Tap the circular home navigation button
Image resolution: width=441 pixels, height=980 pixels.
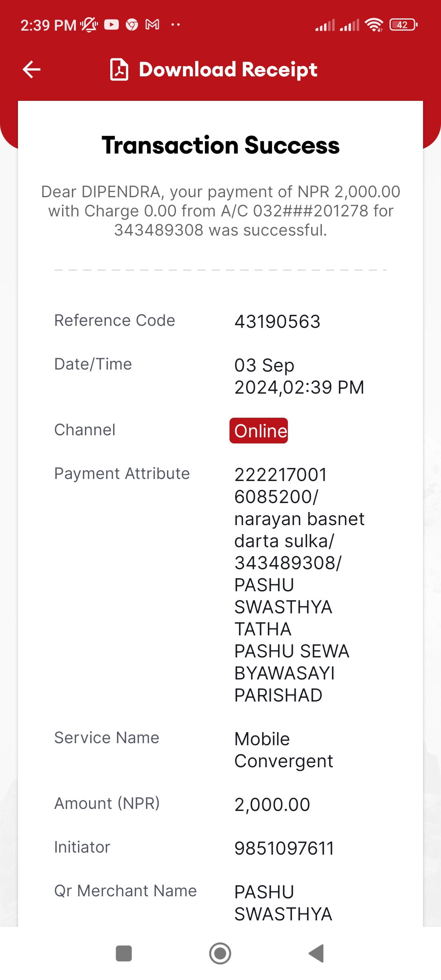coord(220,953)
